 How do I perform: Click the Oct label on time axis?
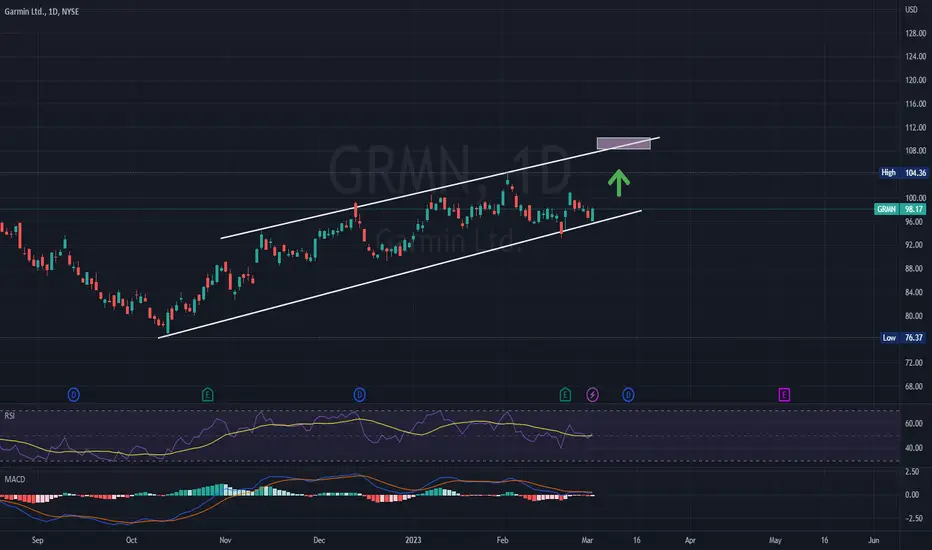coord(131,540)
